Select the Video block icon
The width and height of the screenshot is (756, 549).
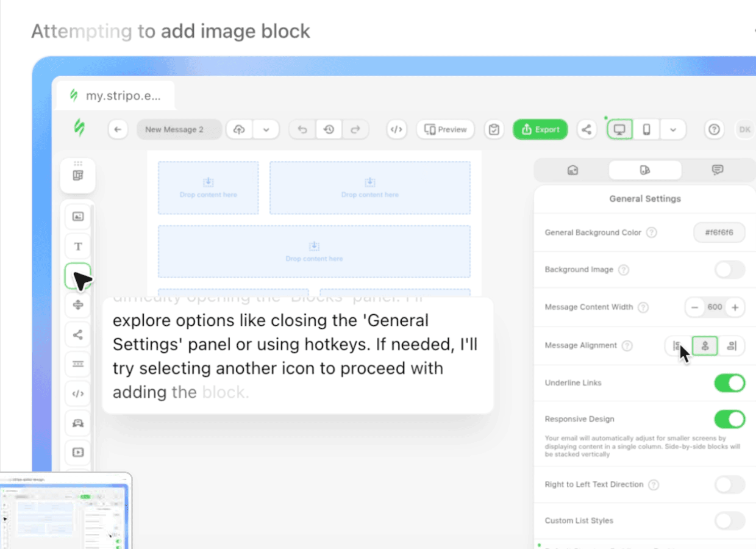[78, 452]
